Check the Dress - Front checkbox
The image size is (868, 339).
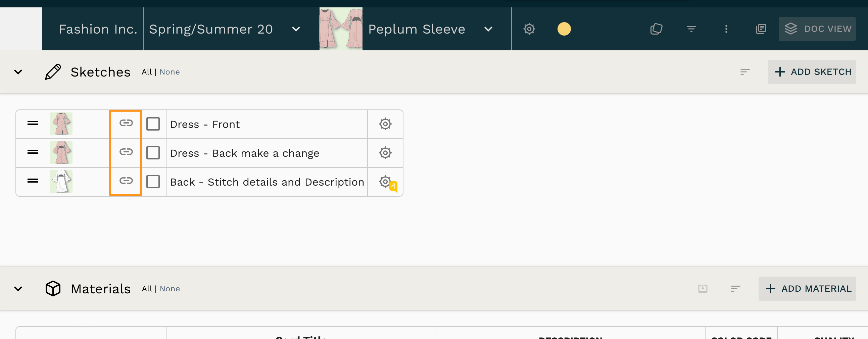[x=153, y=124]
